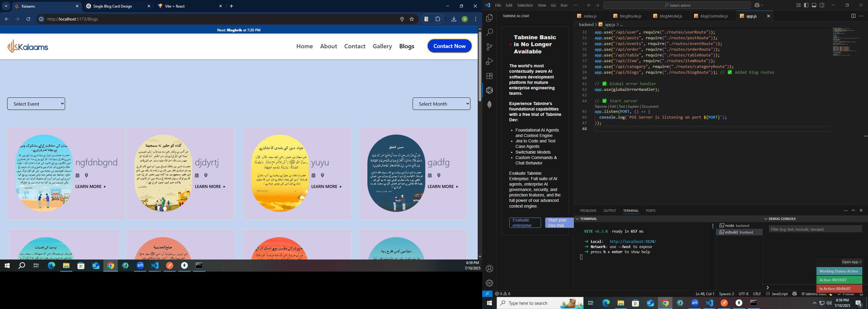Open Chrome downloads icon
868x309 pixels.
click(454, 19)
